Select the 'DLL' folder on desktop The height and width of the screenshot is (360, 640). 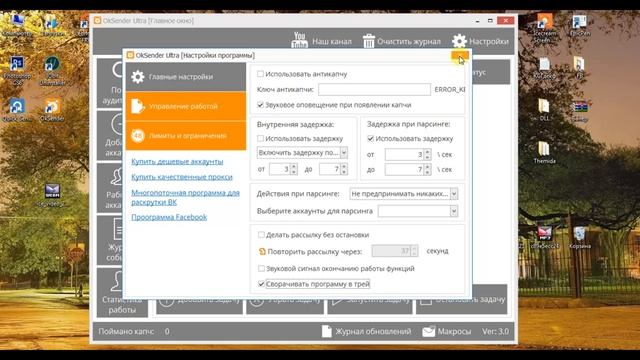click(x=544, y=110)
